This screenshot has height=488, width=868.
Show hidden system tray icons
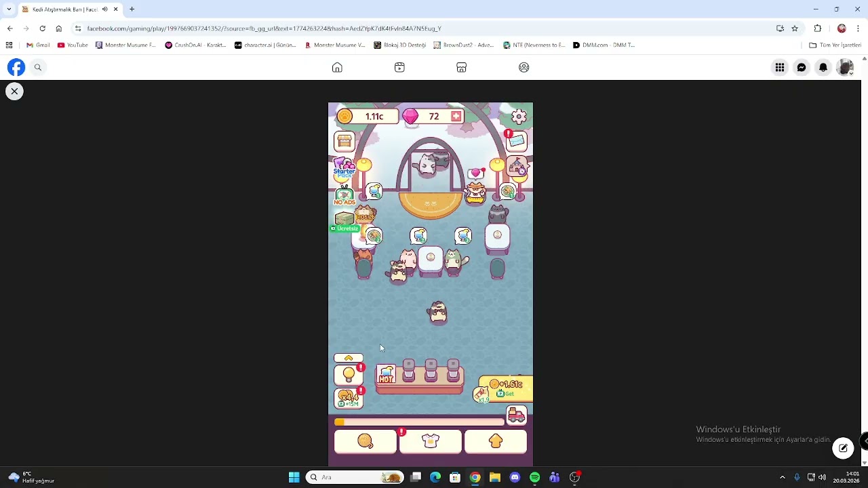pos(782,477)
